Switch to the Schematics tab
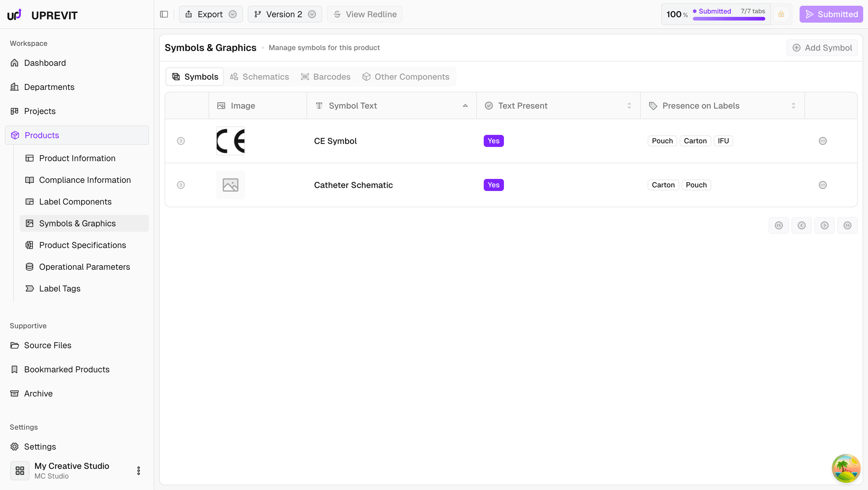Screen dimensions: 868x490 [259, 77]
